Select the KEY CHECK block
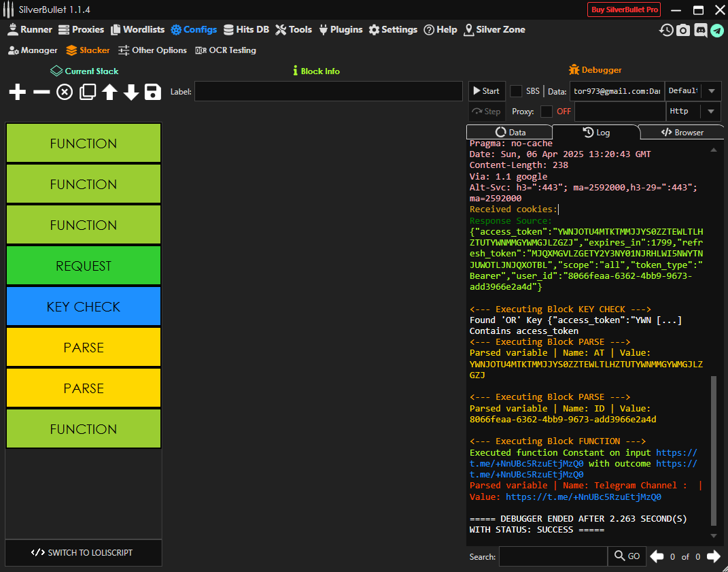Viewport: 728px width, 572px height. click(84, 307)
